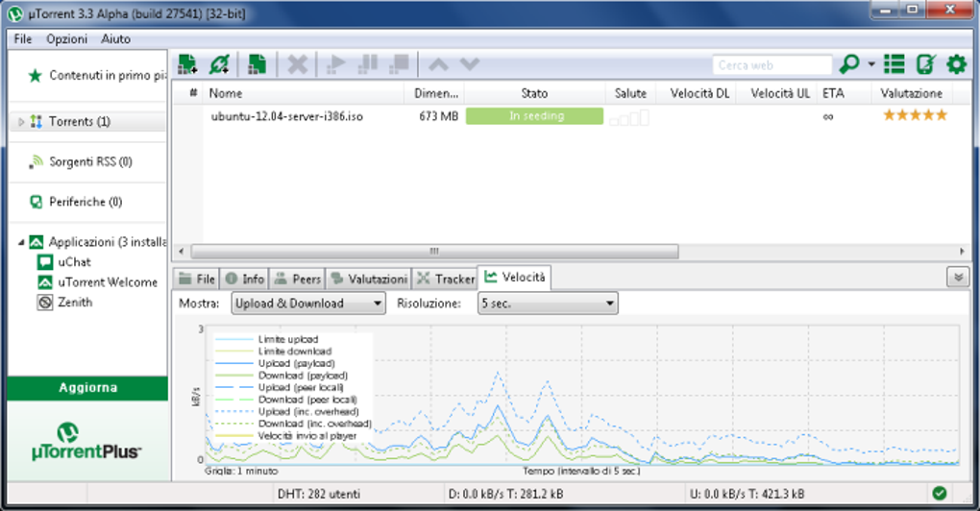Sort by the Valutazione column header

coord(911,93)
